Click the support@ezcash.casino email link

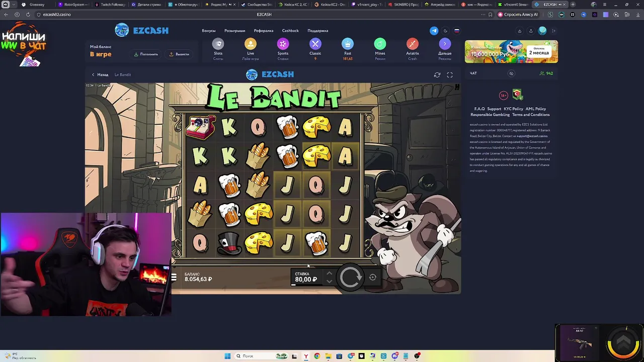click(532, 136)
